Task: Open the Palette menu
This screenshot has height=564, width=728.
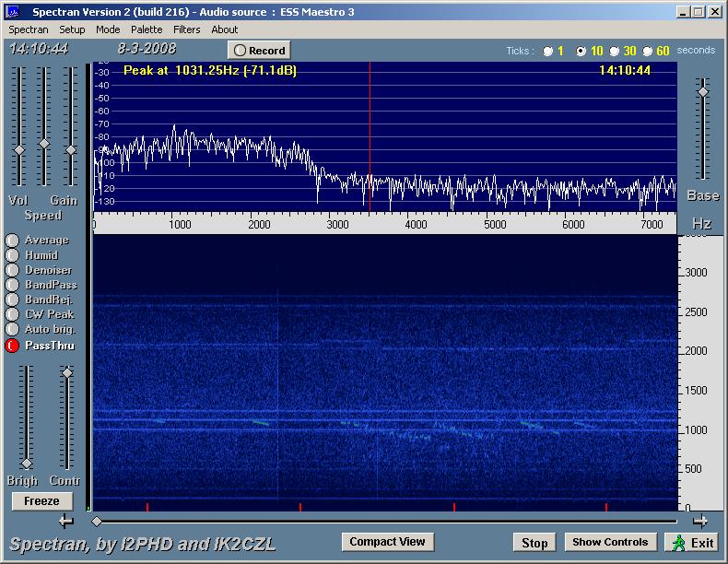Action: coord(147,29)
